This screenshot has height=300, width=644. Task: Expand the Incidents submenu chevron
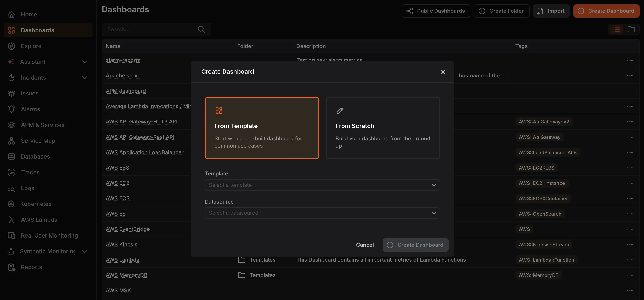click(x=85, y=77)
